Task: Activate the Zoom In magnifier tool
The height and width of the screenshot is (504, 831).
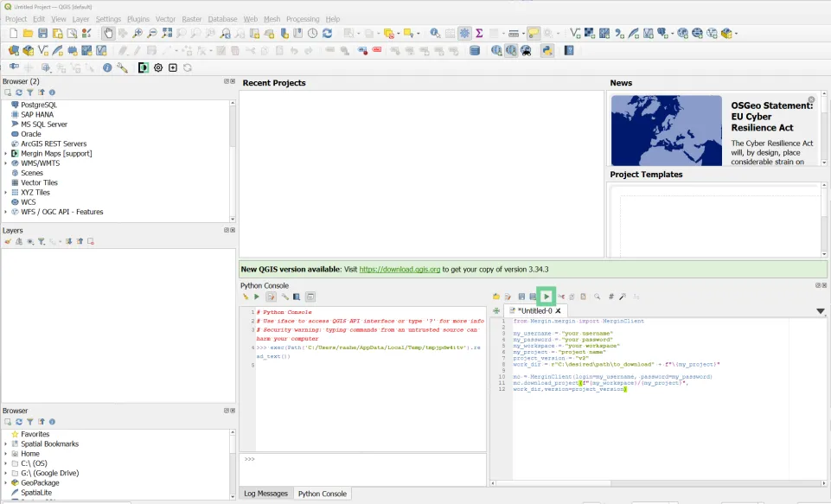Action: [x=137, y=34]
